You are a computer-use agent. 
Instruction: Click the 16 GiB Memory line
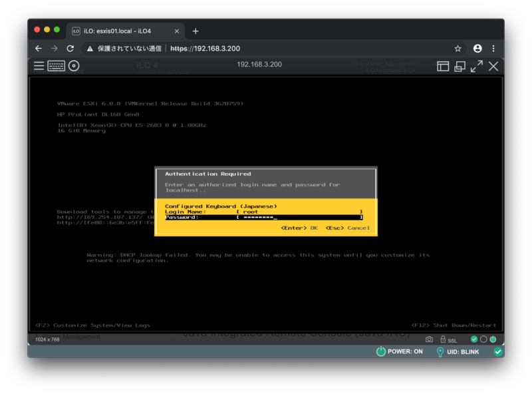[81, 130]
